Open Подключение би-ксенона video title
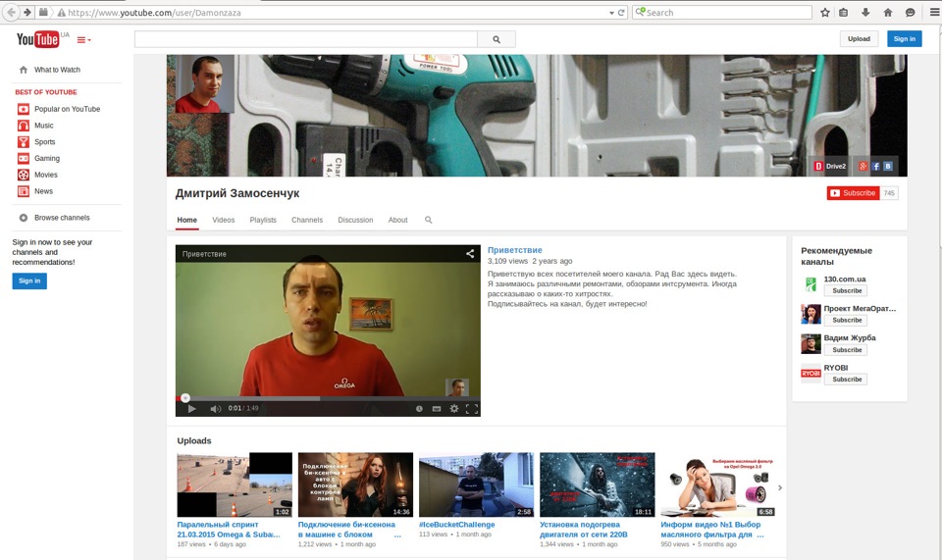 pos(347,530)
